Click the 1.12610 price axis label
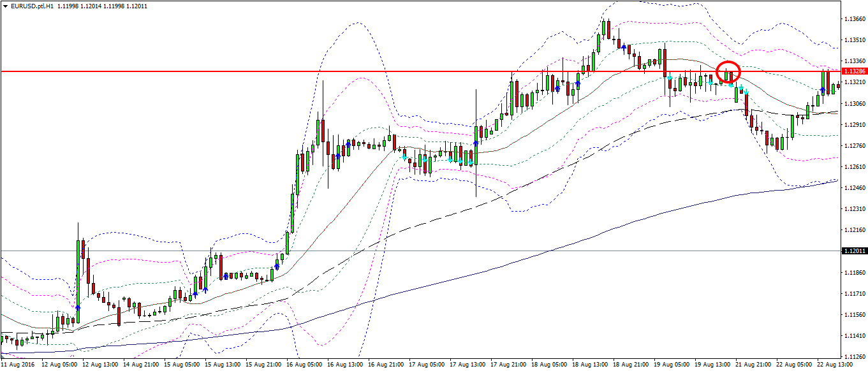 [854, 166]
